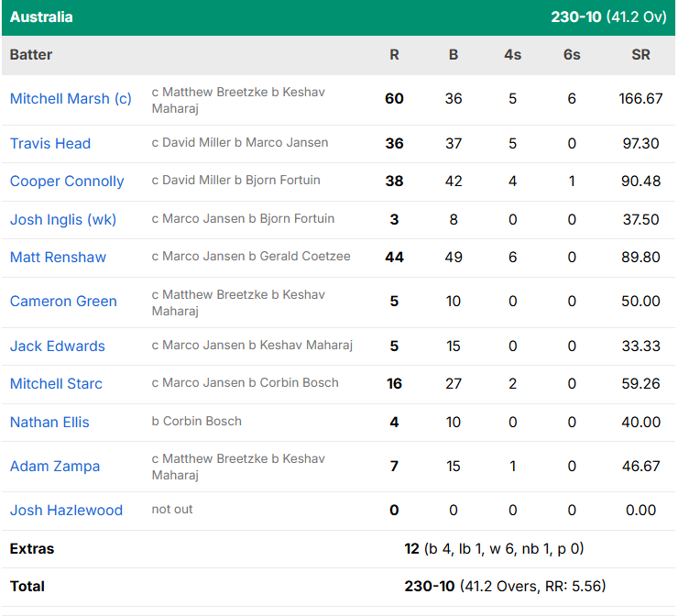Select Mitchell Marsh's strike rate 166.67
678x616 pixels.
tap(640, 99)
